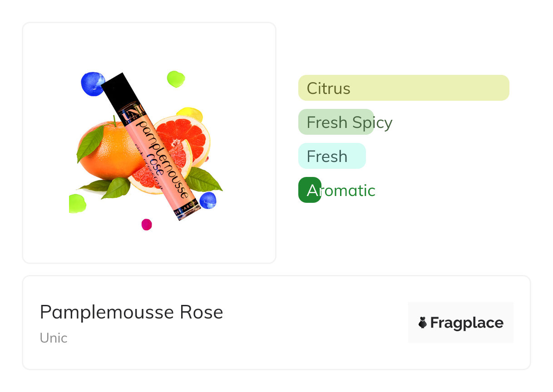Select the Fresh Spicy accord bar
This screenshot has height=392, width=553.
pos(336,122)
